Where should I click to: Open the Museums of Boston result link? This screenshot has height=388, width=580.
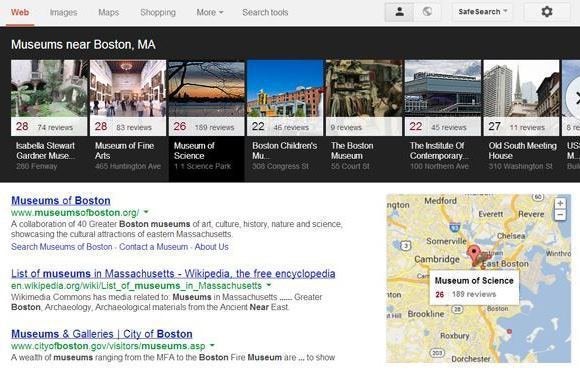61,200
